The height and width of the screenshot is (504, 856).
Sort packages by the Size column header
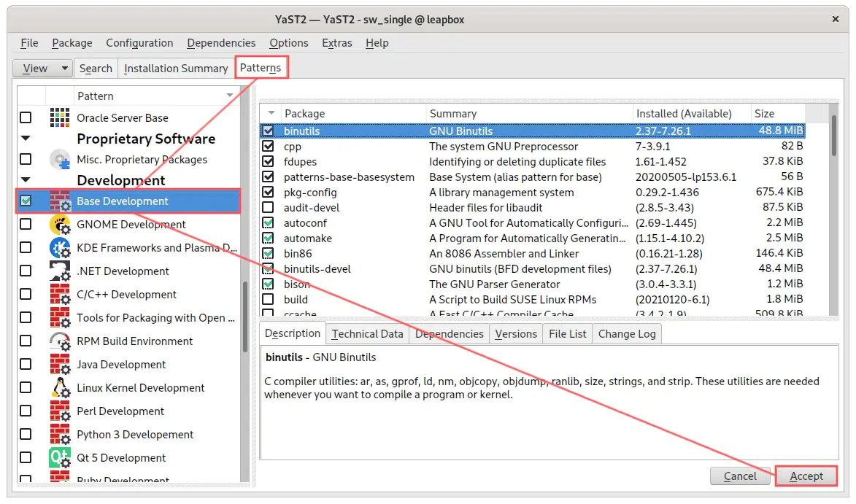pos(778,114)
